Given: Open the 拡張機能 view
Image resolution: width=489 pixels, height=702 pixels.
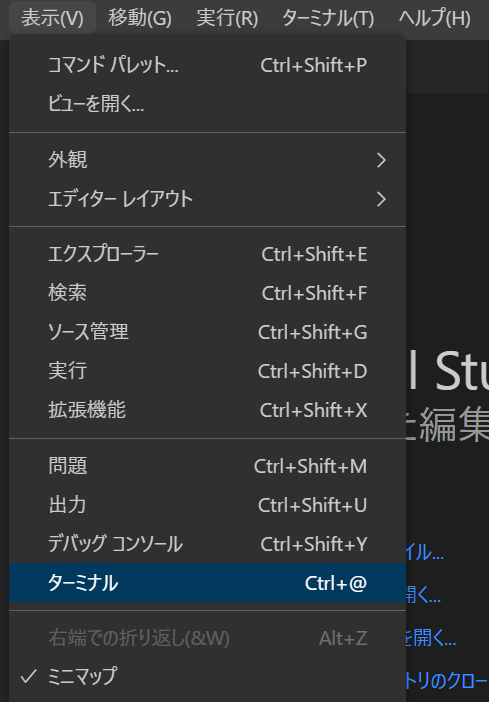Looking at the screenshot, I should pyautogui.click(x=207, y=410).
